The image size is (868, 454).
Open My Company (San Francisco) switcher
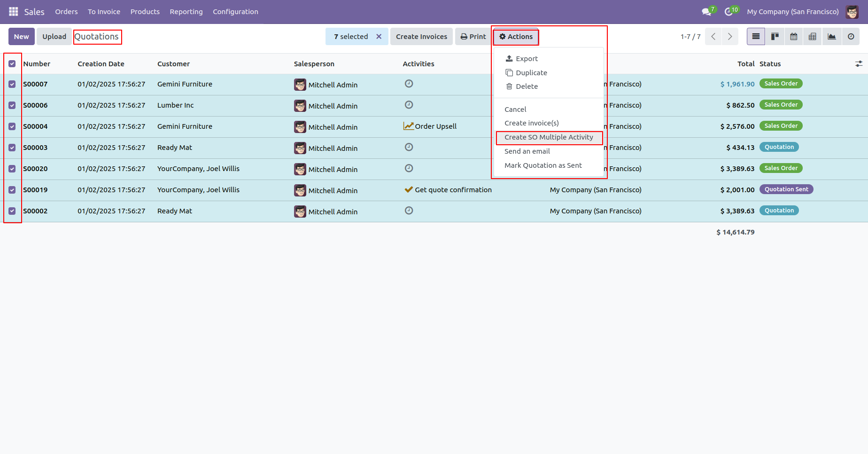point(792,12)
